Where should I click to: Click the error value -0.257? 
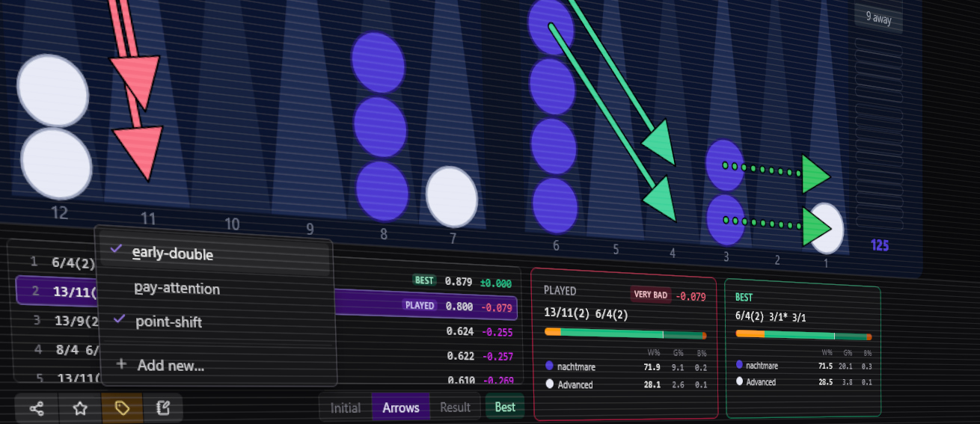497,357
